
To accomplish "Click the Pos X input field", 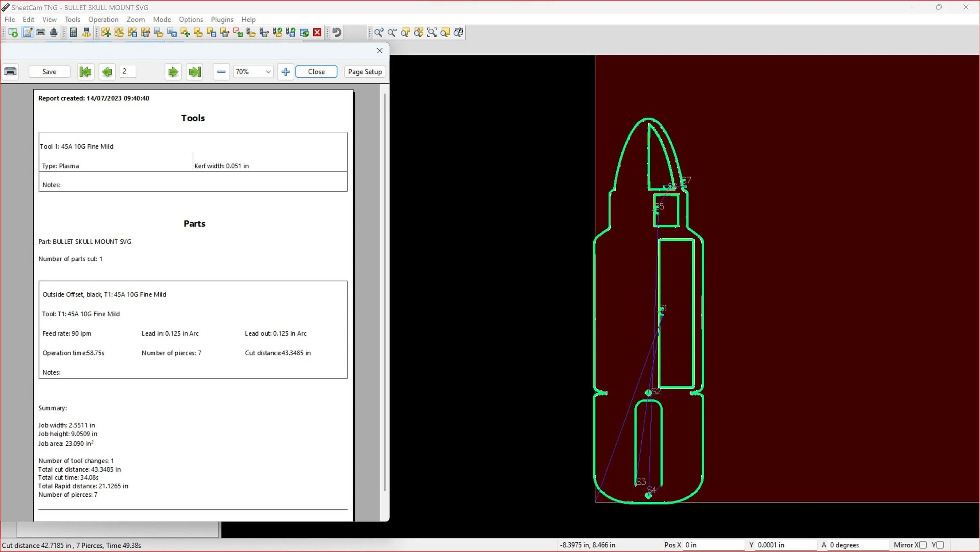I will coord(713,545).
